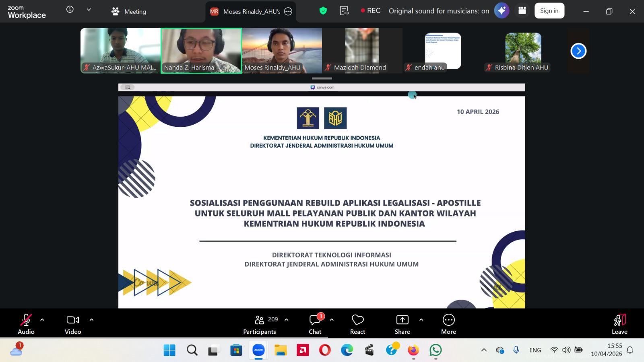Open the Chat panel

pyautogui.click(x=315, y=324)
